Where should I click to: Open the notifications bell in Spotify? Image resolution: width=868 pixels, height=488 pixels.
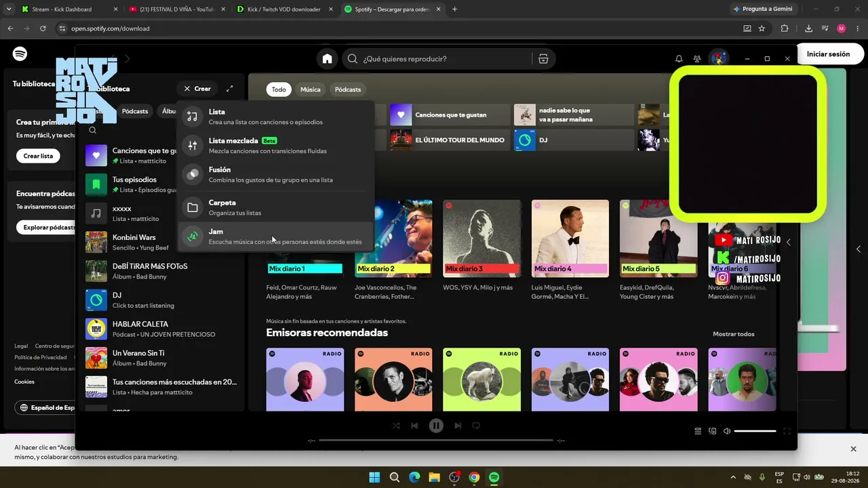point(679,59)
